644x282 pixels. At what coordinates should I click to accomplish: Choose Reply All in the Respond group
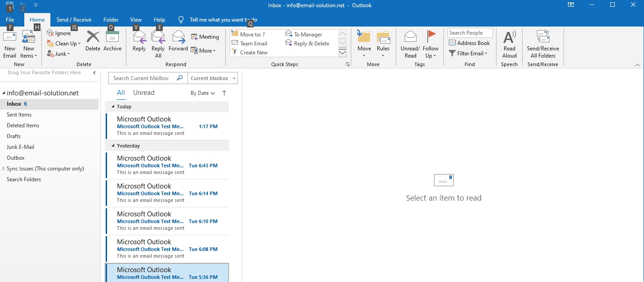point(158,45)
